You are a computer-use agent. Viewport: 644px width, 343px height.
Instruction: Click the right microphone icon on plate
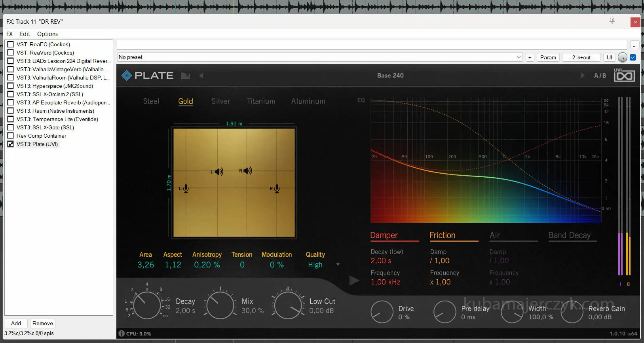(x=275, y=189)
